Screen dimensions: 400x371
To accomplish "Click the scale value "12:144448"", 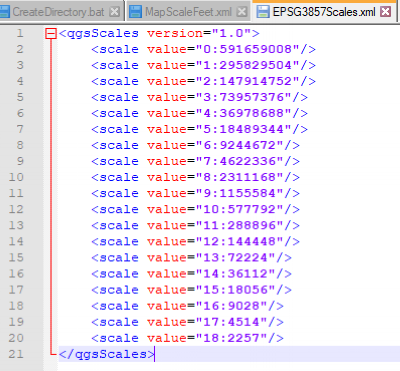I will 240,241.
